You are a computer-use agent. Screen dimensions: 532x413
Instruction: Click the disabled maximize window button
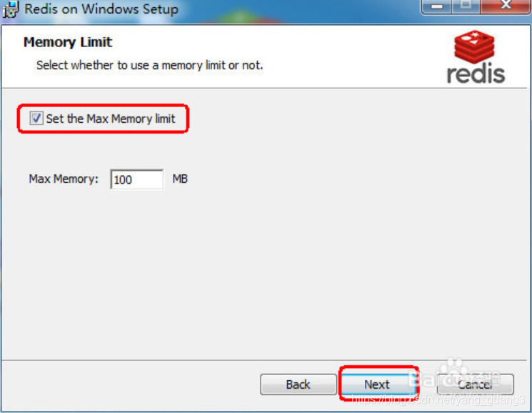[x=466, y=6]
